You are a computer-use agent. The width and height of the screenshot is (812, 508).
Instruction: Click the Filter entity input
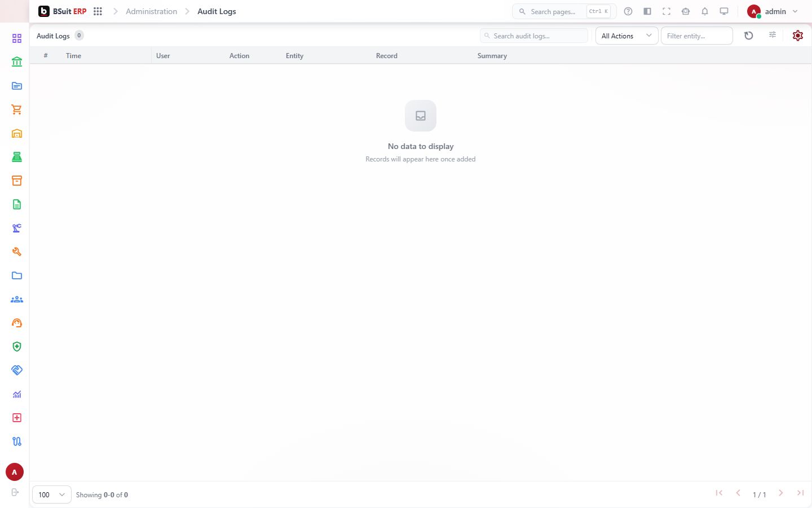coord(697,36)
